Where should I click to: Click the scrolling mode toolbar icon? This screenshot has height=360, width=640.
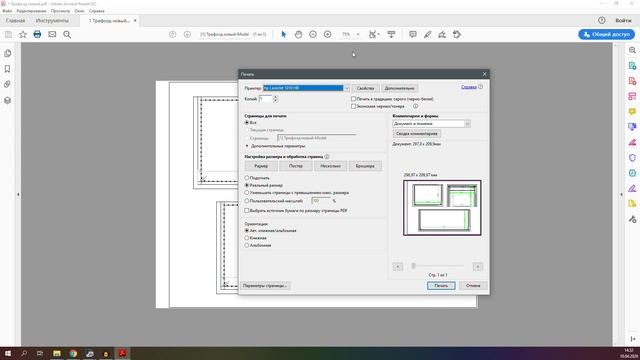pyautogui.click(x=391, y=35)
